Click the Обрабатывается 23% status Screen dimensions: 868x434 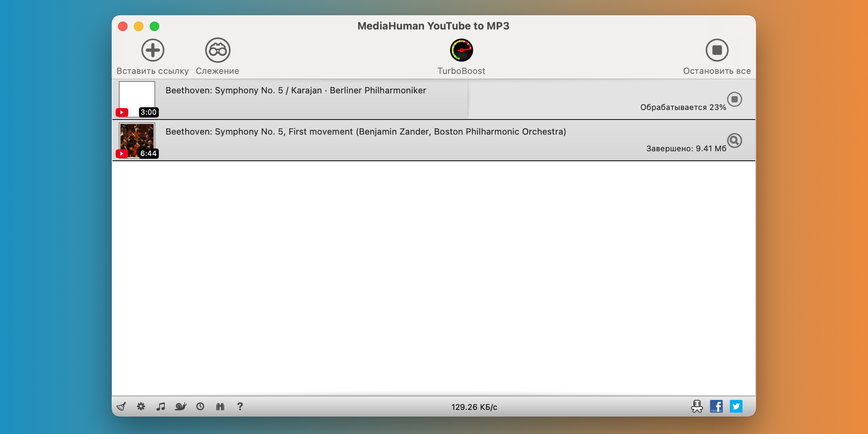683,107
